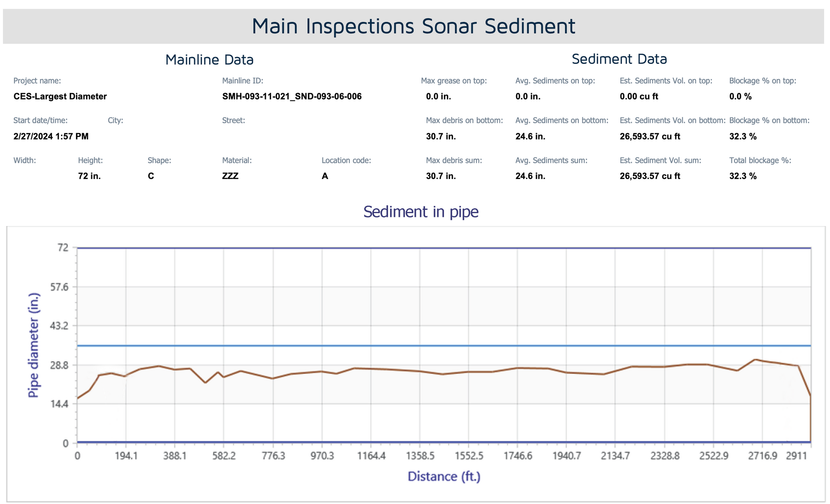Click the 26,593.57 cu ft Est. Sediment Vol. sum
The height and width of the screenshot is (504, 830).
(650, 176)
